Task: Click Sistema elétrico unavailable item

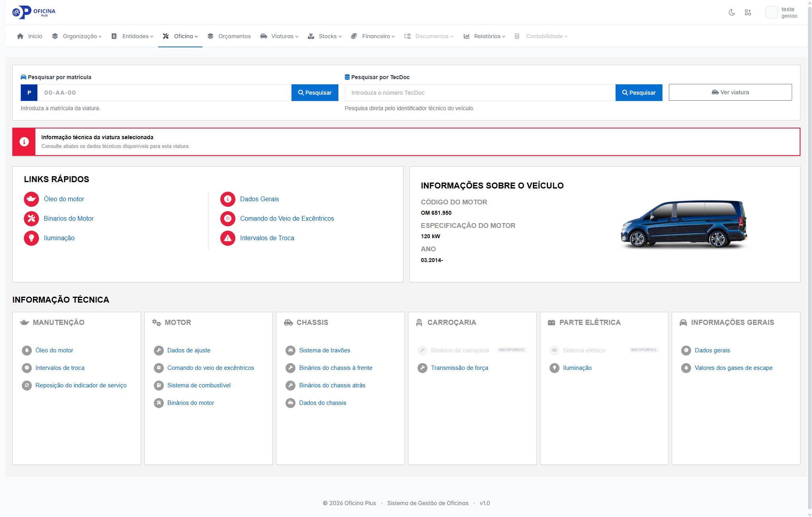Action: 604,350
